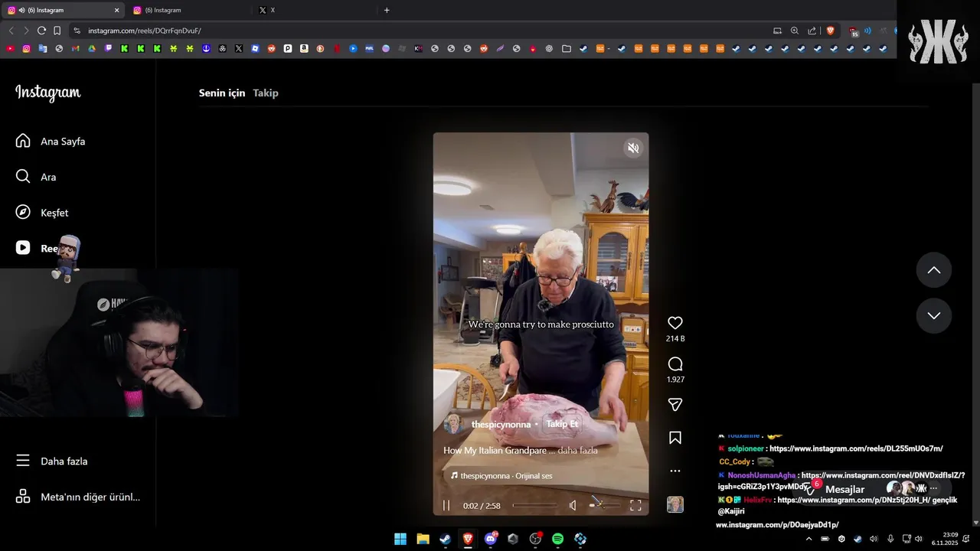
Task: Switch to the second Instagram tab
Action: [x=189, y=10]
